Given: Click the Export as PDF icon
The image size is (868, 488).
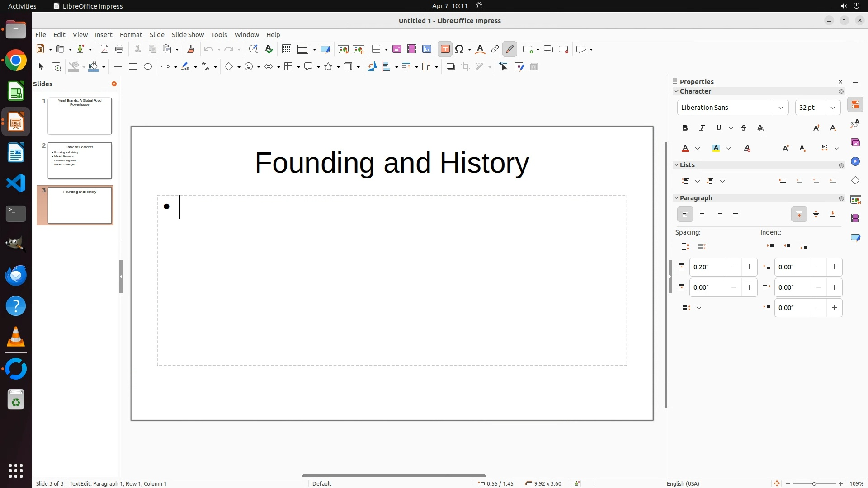Looking at the screenshot, I should point(104,49).
